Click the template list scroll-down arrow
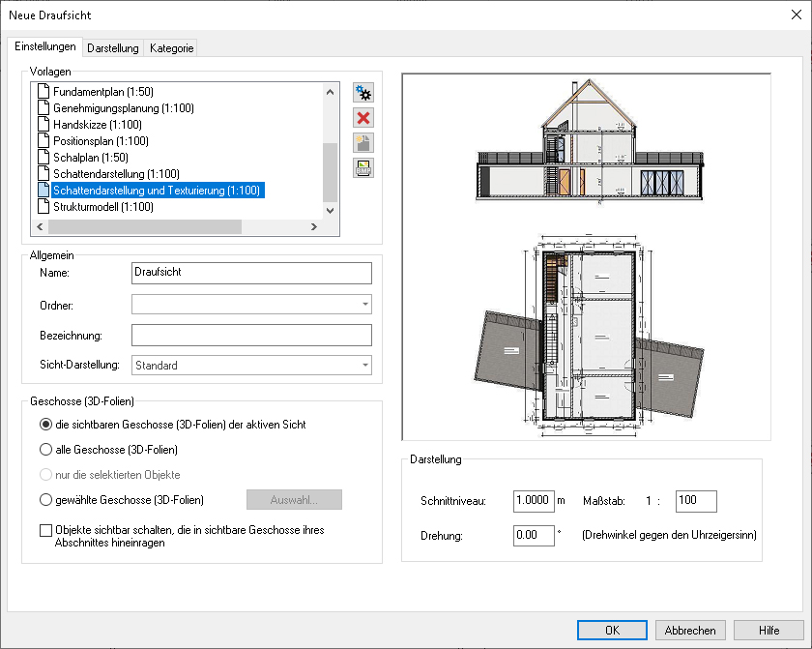 pos(330,210)
